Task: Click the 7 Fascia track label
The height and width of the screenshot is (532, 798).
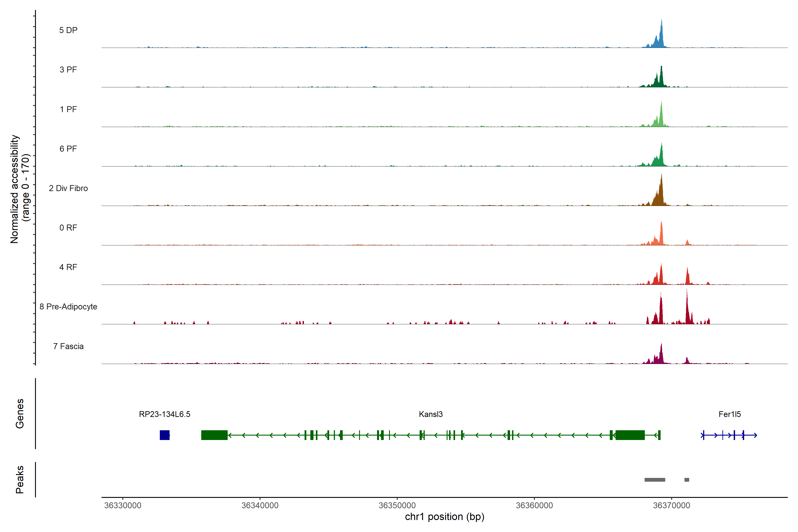Action: (68, 346)
